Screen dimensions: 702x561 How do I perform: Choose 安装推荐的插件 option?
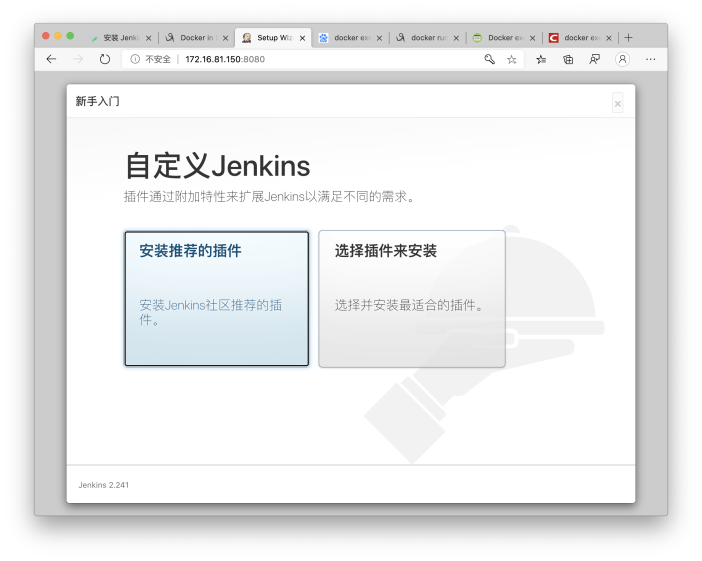point(217,299)
